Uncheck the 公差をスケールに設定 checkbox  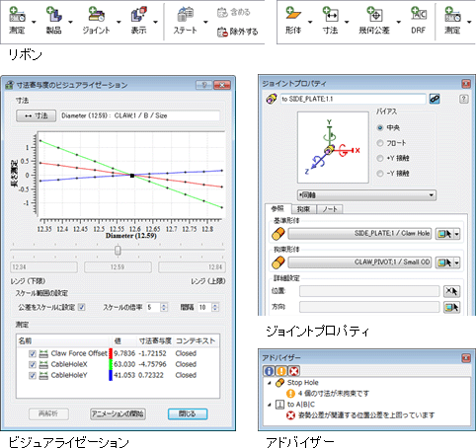coord(82,307)
